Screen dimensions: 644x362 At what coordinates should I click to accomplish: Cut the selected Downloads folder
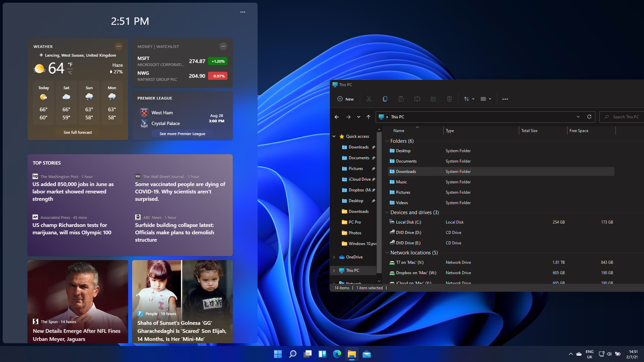click(x=369, y=99)
